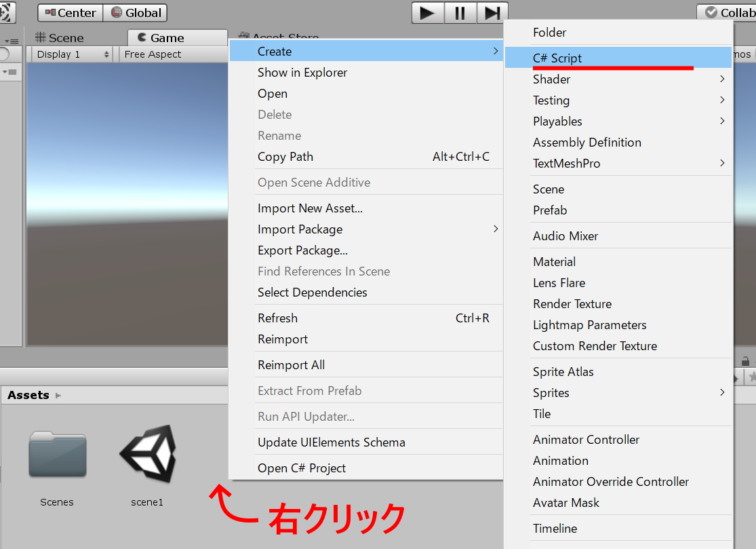Switch to the Game tab
The image size is (756, 549).
click(176, 37)
